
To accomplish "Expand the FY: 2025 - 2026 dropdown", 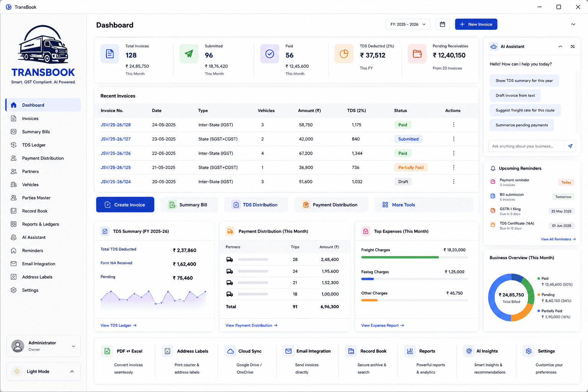I will point(408,24).
